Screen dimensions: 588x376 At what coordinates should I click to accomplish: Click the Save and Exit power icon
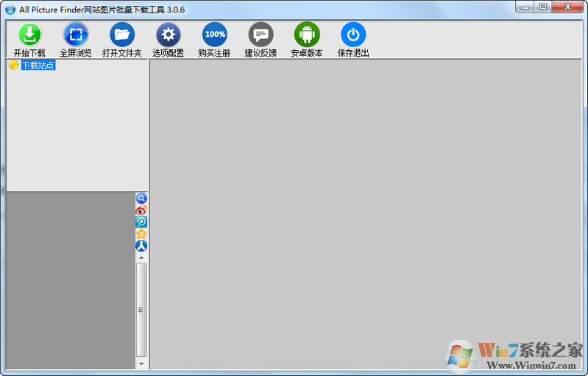pyautogui.click(x=353, y=35)
